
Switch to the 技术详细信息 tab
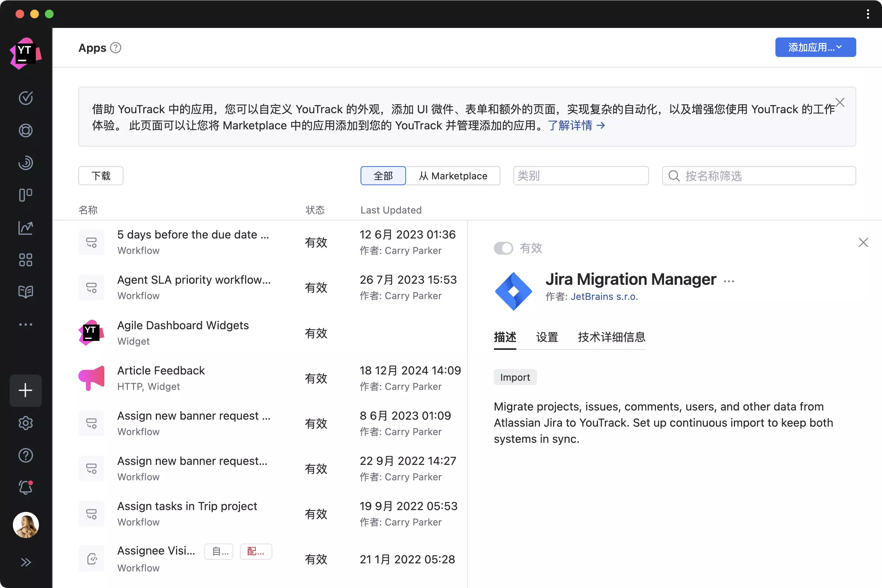[611, 337]
